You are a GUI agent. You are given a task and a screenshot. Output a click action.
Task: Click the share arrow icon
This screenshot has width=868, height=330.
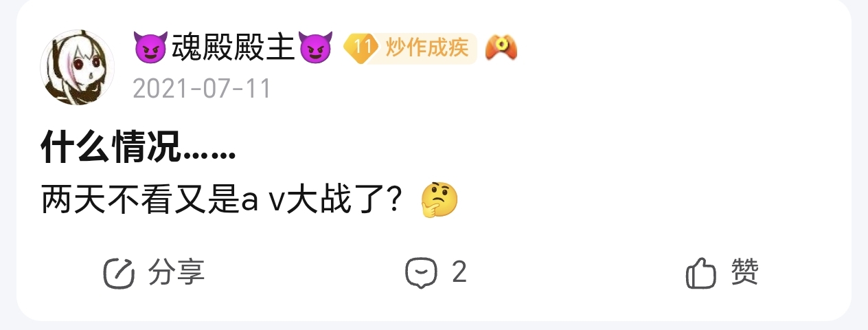[x=119, y=274]
